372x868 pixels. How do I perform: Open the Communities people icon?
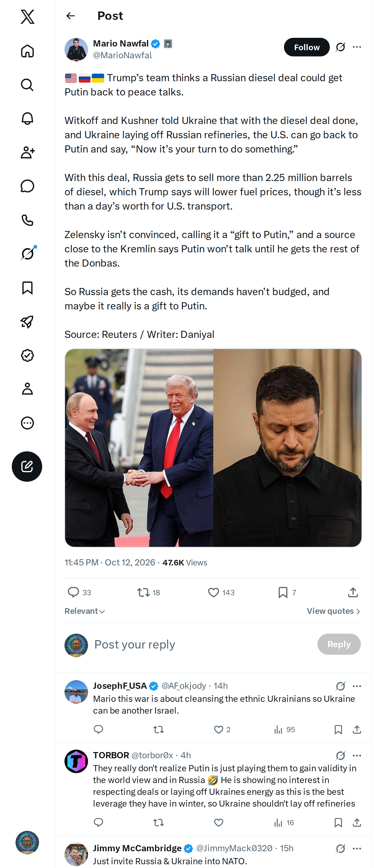click(x=27, y=152)
